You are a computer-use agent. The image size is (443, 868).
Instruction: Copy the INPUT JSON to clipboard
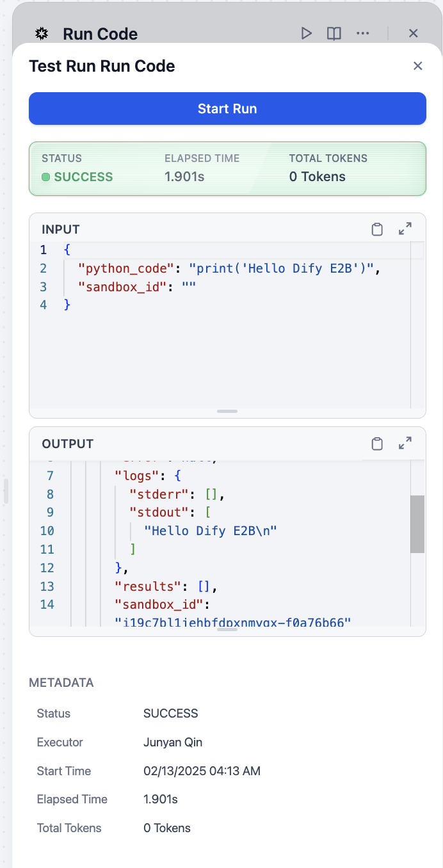pyautogui.click(x=377, y=229)
